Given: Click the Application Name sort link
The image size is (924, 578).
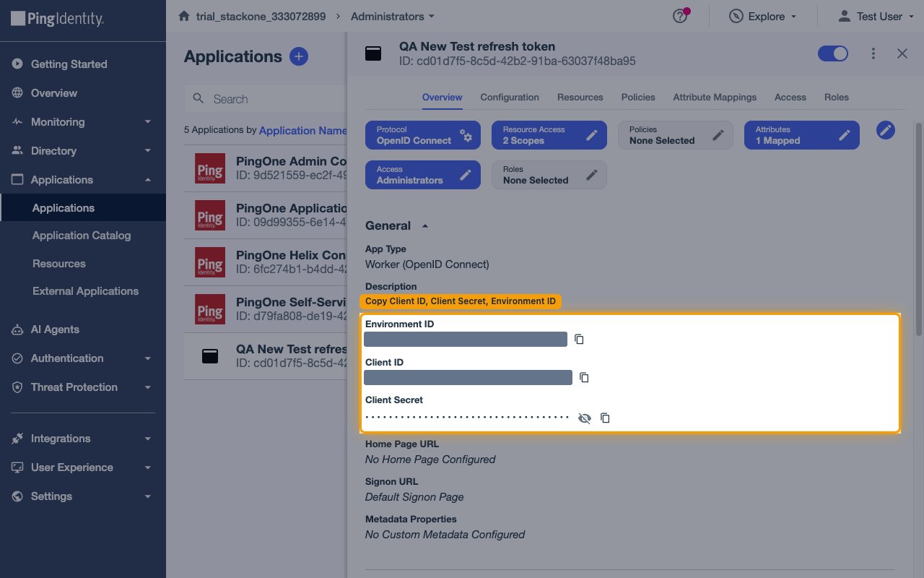Looking at the screenshot, I should [x=303, y=130].
